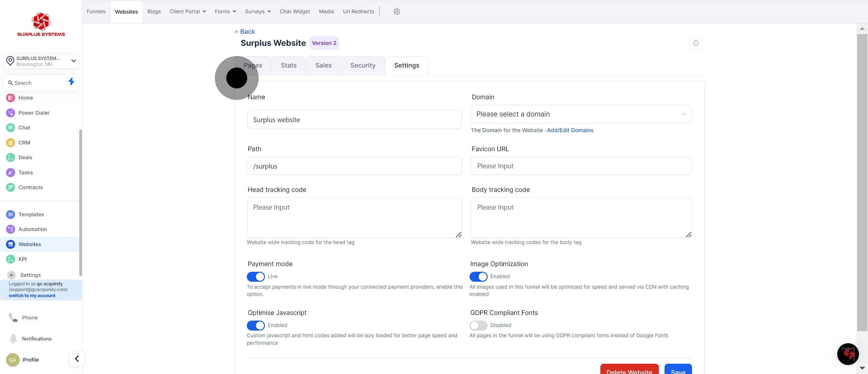Click the lightning bolt quick actions icon

(71, 82)
